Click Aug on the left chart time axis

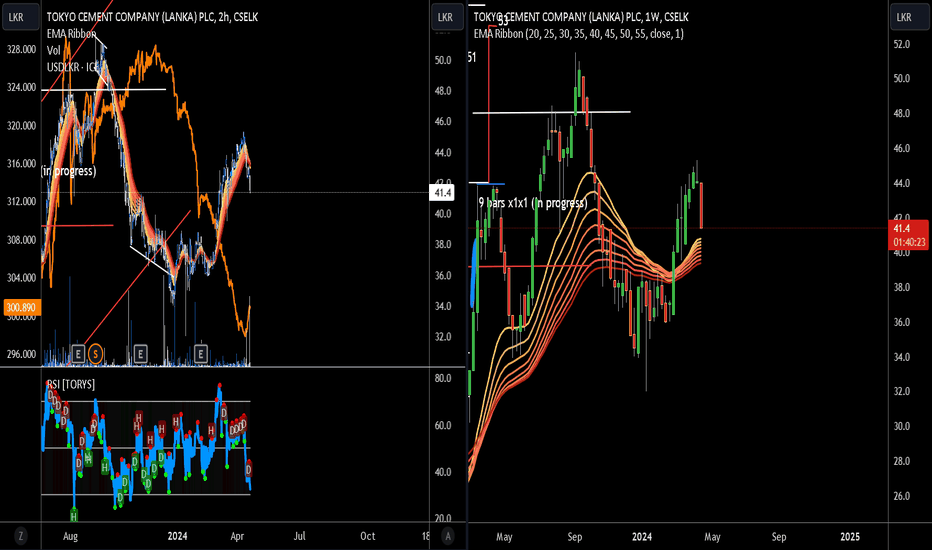[70, 536]
